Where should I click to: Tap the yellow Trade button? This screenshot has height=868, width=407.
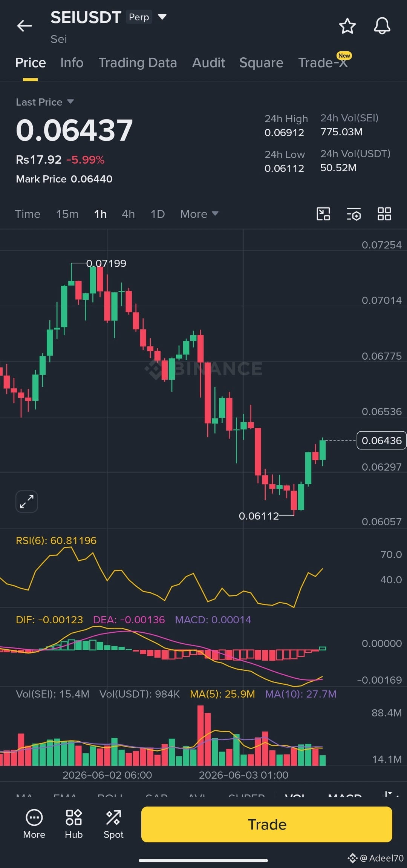click(x=267, y=824)
